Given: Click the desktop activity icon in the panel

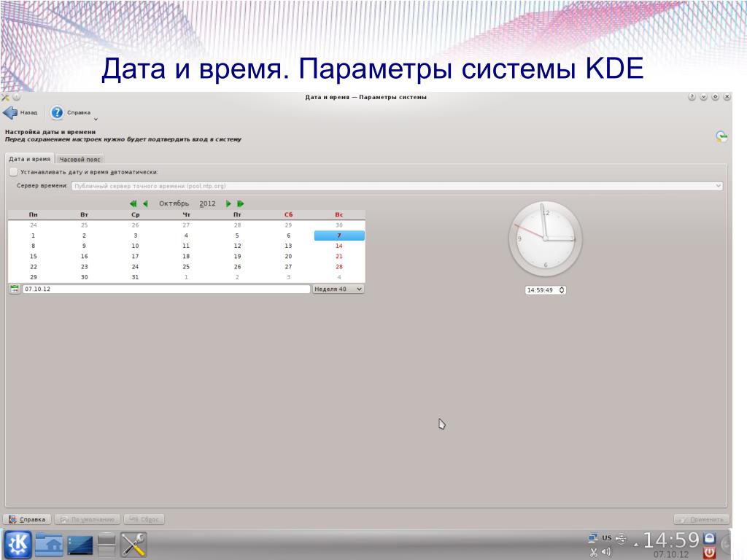Looking at the screenshot, I should tap(80, 545).
